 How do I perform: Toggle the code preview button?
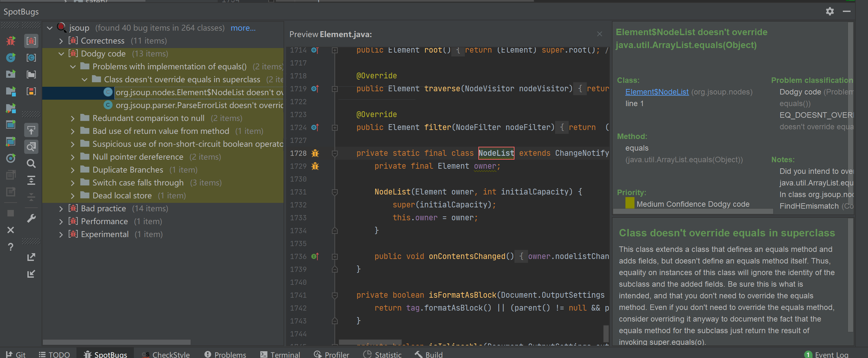click(31, 147)
